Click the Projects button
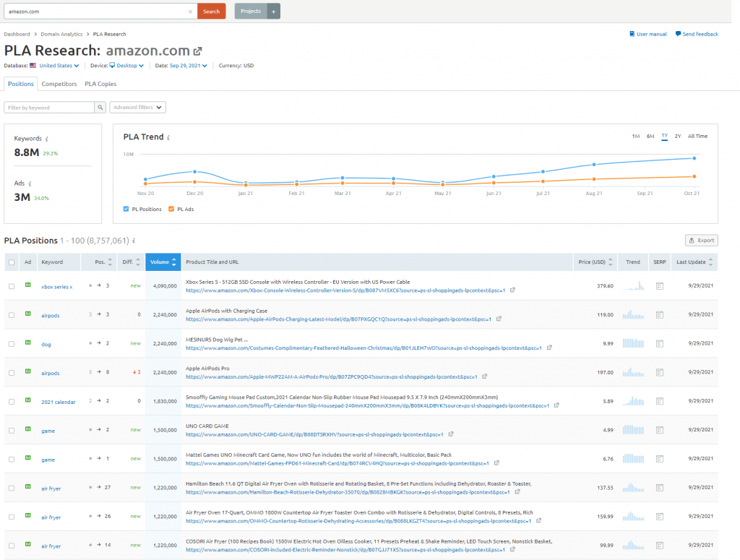This screenshot has height=560, width=740. 251,12
